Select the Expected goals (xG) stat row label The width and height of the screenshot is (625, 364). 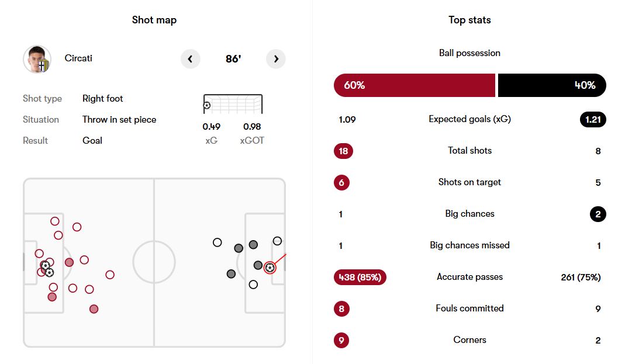click(469, 119)
